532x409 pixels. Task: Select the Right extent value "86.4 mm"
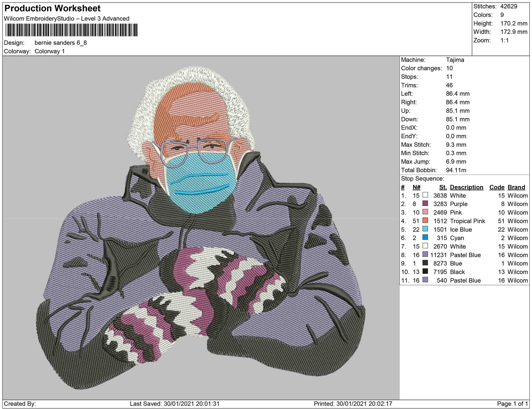click(x=458, y=102)
